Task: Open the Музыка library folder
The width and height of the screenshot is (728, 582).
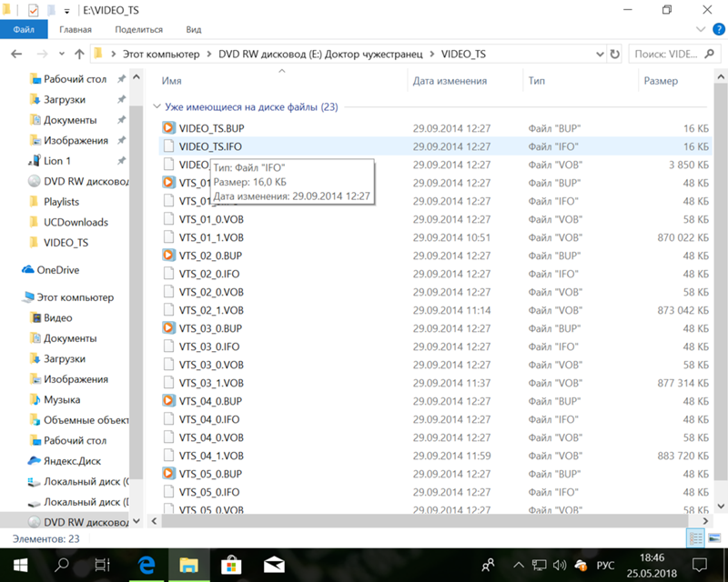Action: click(x=62, y=399)
